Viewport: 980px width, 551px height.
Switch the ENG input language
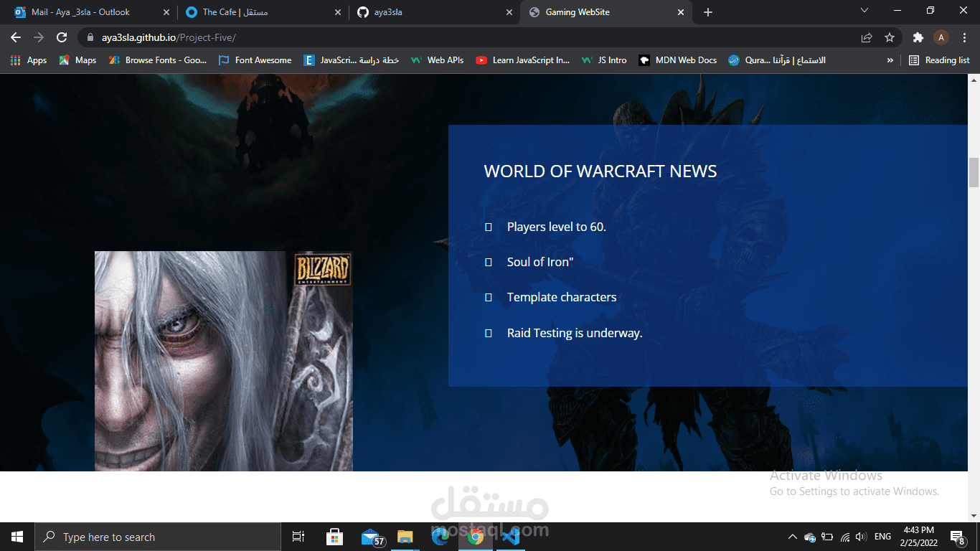pyautogui.click(x=882, y=537)
